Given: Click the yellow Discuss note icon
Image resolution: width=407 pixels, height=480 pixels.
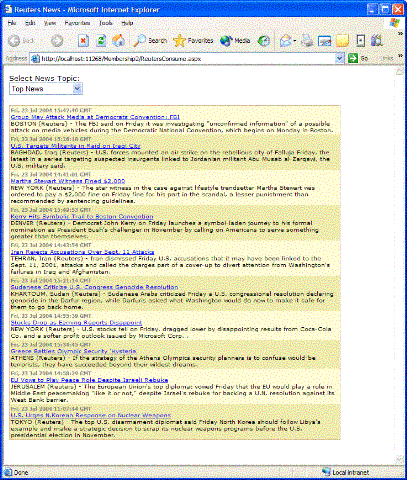Looking at the screenshot, I should (x=342, y=41).
